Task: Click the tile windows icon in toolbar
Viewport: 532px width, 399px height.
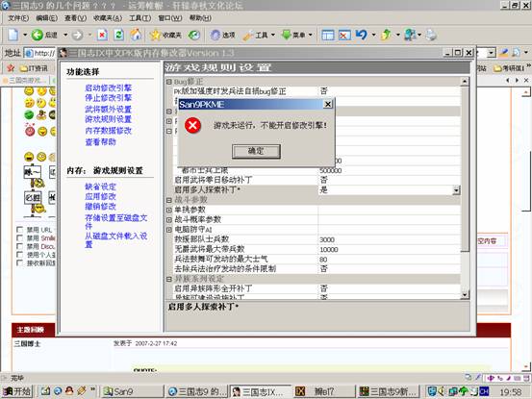Action: coord(328,36)
